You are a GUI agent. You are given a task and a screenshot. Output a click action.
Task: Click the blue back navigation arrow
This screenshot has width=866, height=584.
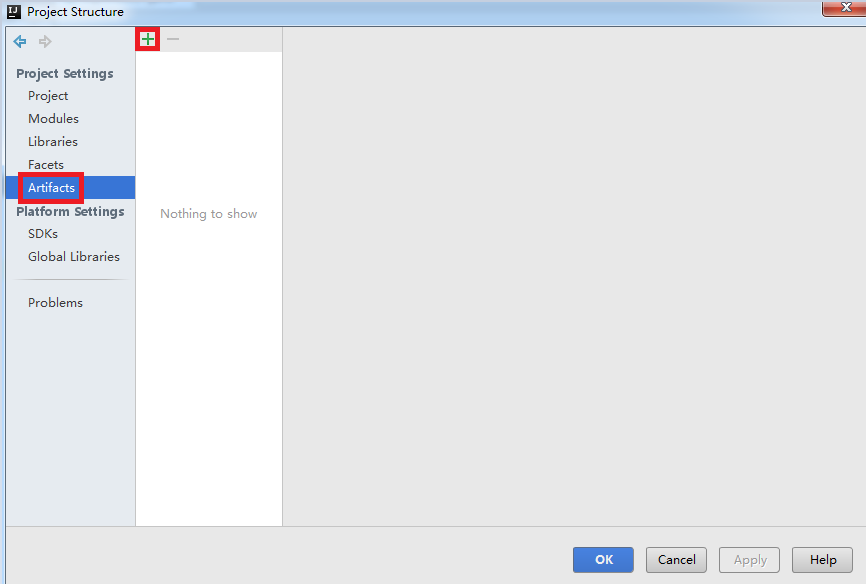pos(20,42)
